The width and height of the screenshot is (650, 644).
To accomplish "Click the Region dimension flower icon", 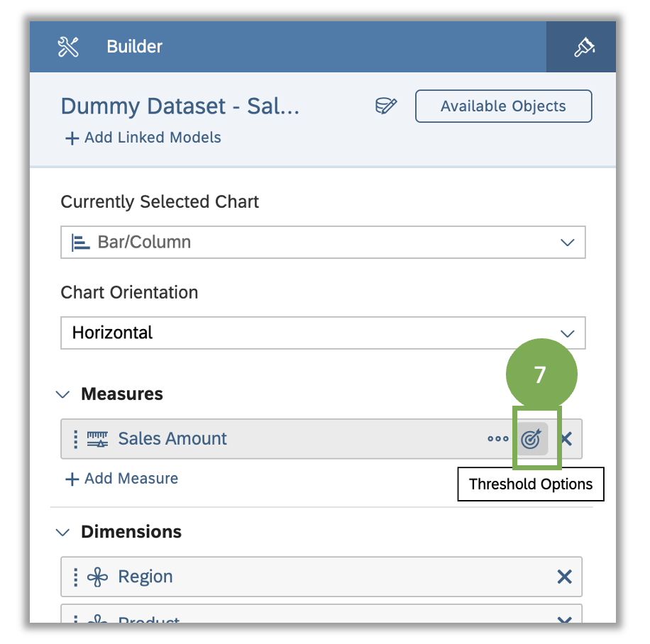I will (97, 577).
